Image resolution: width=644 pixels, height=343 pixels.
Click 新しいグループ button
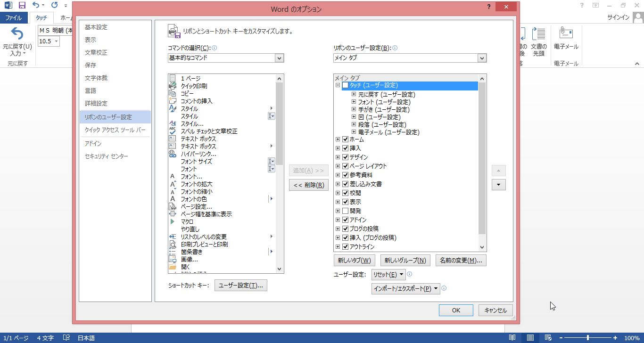click(405, 260)
